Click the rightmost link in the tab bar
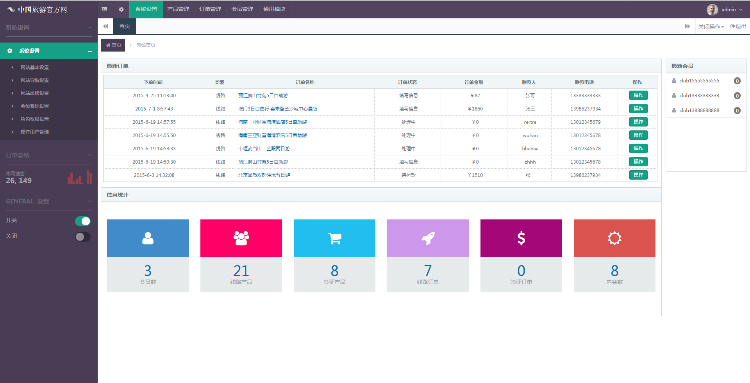This screenshot has width=750, height=383. (738, 26)
